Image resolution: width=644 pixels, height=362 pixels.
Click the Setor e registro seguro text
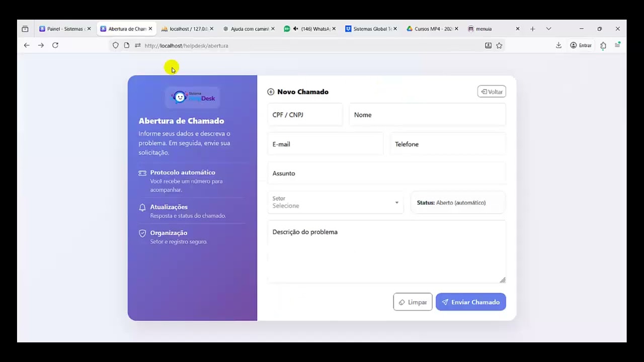[x=179, y=242]
